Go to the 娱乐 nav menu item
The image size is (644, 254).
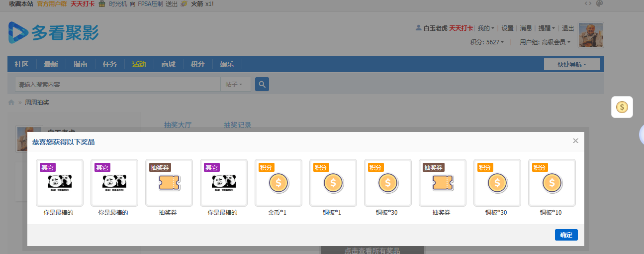click(227, 64)
